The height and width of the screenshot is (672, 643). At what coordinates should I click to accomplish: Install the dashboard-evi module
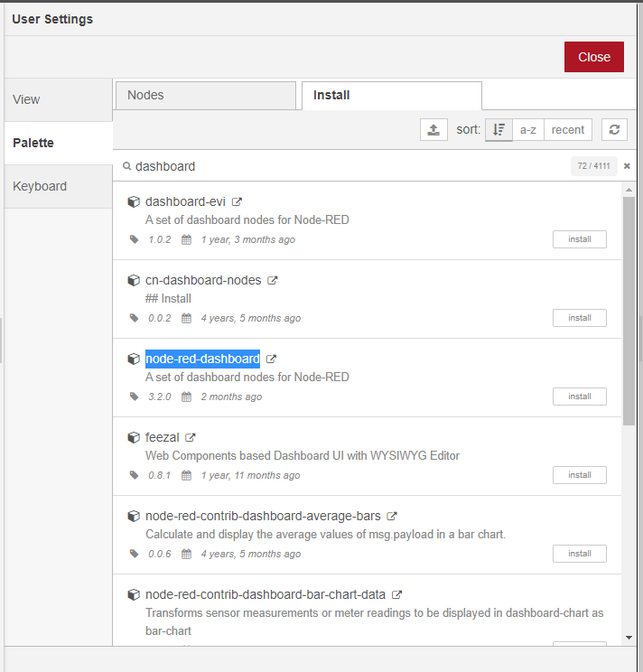coord(579,239)
